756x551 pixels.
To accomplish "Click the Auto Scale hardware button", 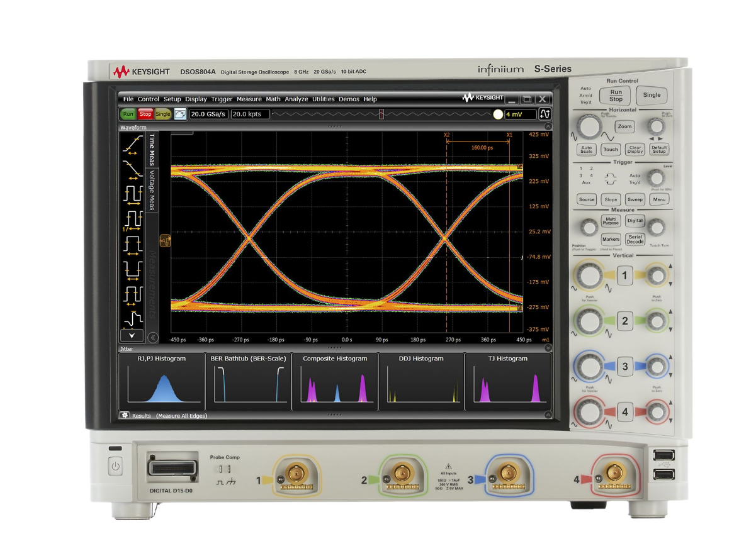I will (587, 149).
